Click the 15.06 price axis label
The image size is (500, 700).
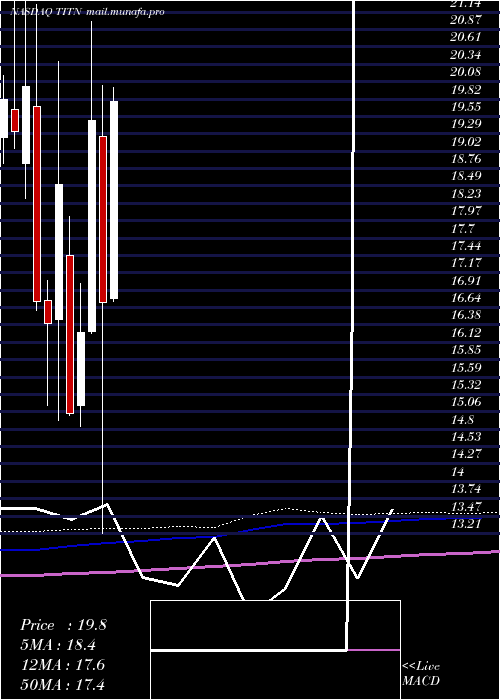[x=466, y=401]
